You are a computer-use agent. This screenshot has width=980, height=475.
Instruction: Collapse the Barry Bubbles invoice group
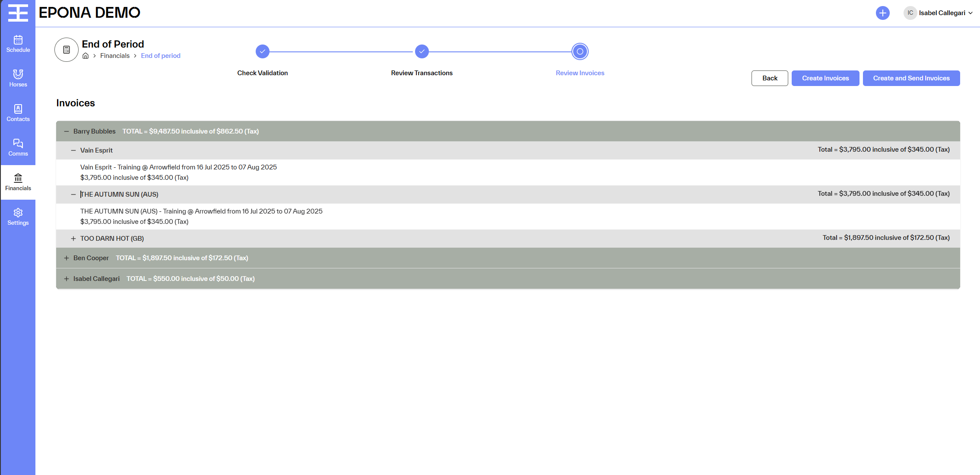67,131
